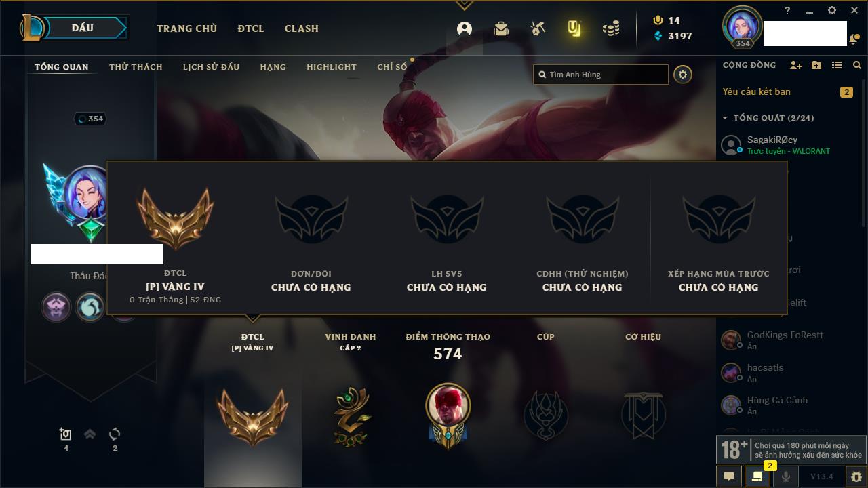
Task: Click the ĐẤU play button
Action: click(x=83, y=28)
